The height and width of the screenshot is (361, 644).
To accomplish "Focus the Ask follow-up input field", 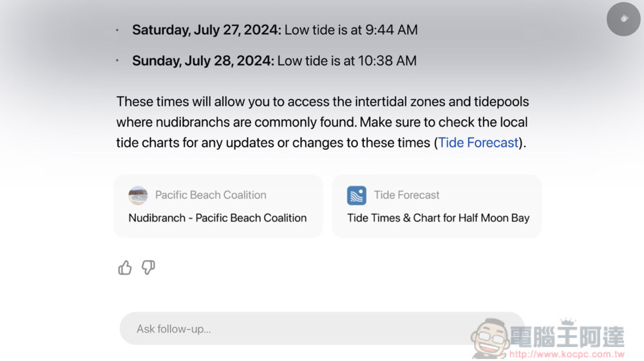I will [x=322, y=329].
